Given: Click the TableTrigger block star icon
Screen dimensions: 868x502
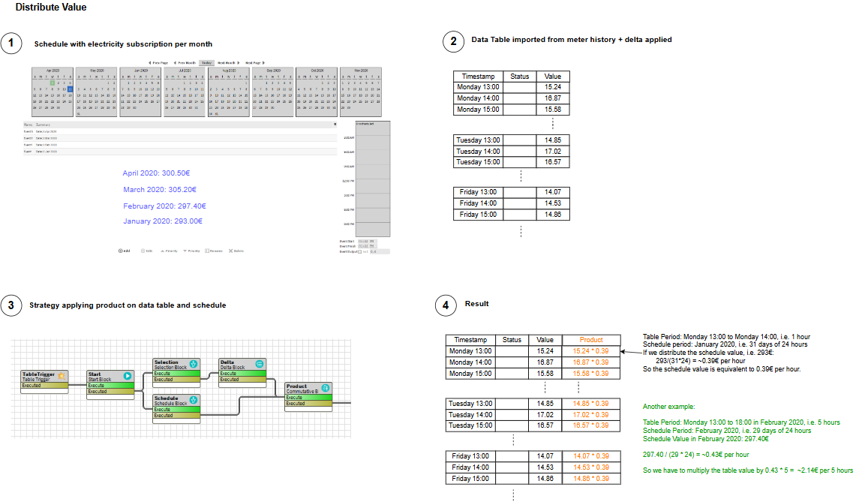Looking at the screenshot, I should (x=62, y=375).
